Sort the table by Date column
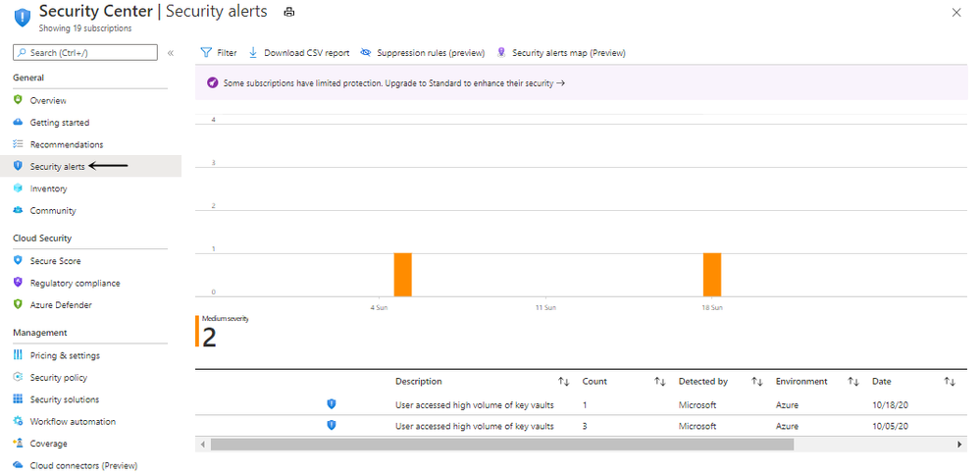 (950, 382)
